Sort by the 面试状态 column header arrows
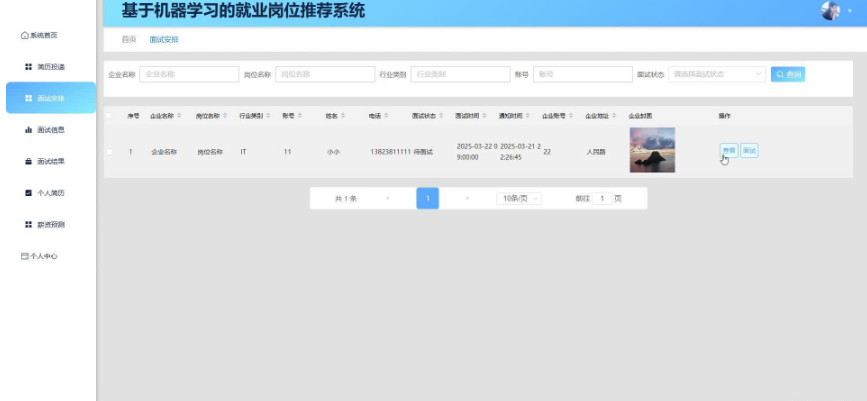Viewport: 867px width, 401px height. (441, 116)
